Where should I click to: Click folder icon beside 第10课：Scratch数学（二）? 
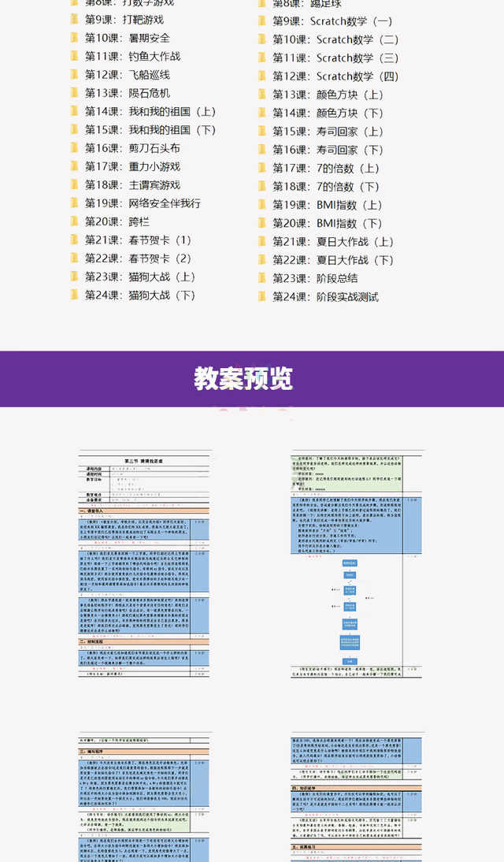(x=262, y=39)
